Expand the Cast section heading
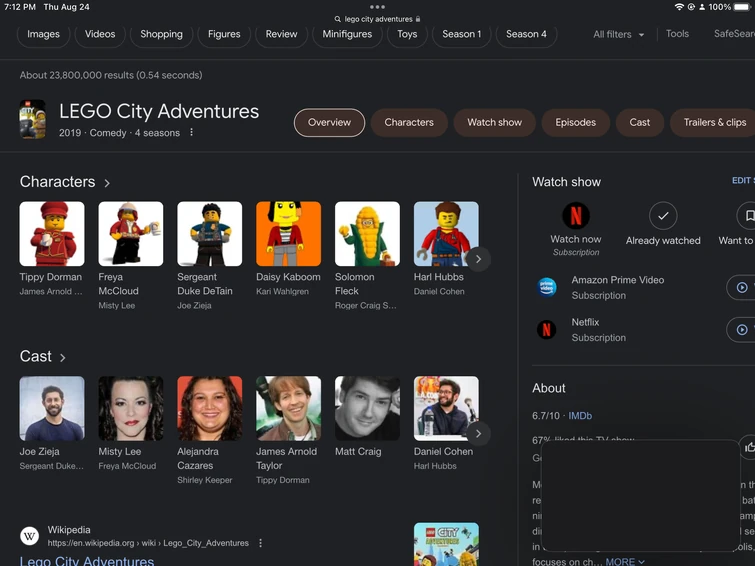This screenshot has width=755, height=566. 42,356
